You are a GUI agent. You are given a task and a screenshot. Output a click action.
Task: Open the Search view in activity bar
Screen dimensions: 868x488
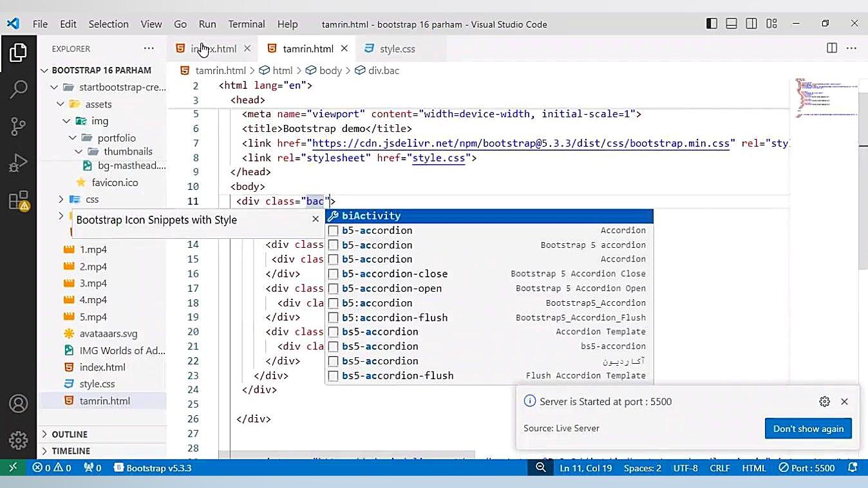(x=18, y=89)
